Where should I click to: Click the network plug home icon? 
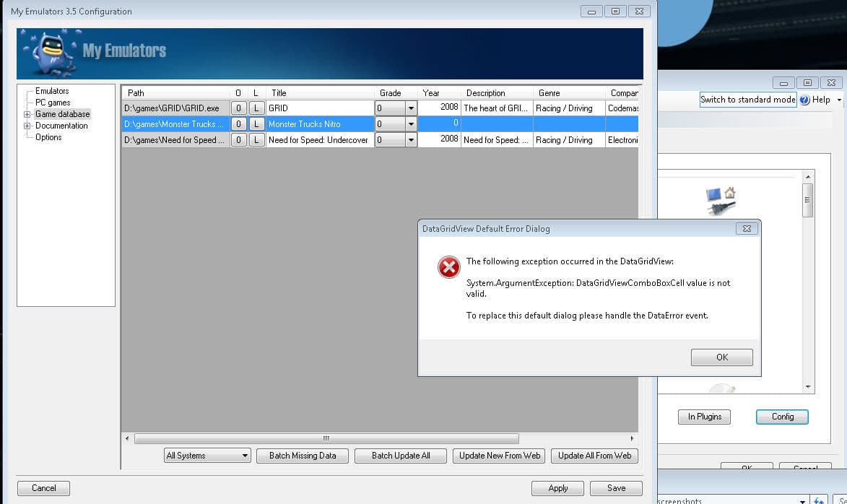(721, 201)
